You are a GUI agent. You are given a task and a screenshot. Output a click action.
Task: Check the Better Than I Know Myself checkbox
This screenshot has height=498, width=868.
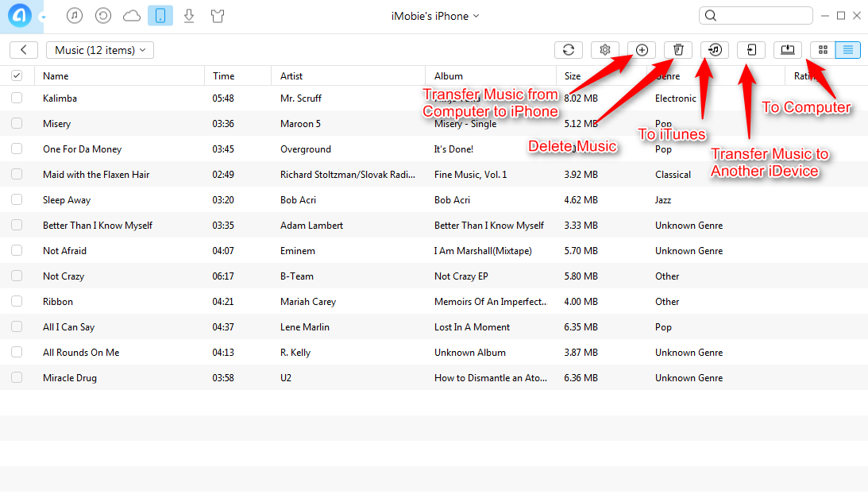pyautogui.click(x=17, y=225)
